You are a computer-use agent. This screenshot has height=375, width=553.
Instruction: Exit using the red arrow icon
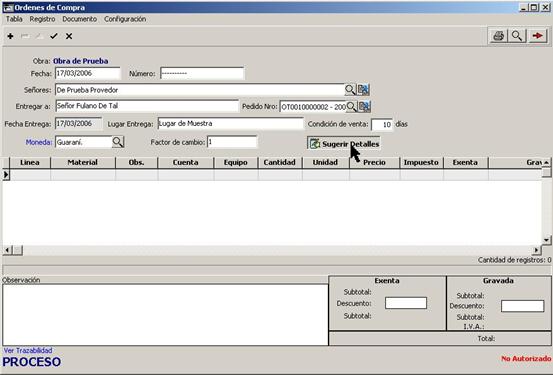(537, 36)
